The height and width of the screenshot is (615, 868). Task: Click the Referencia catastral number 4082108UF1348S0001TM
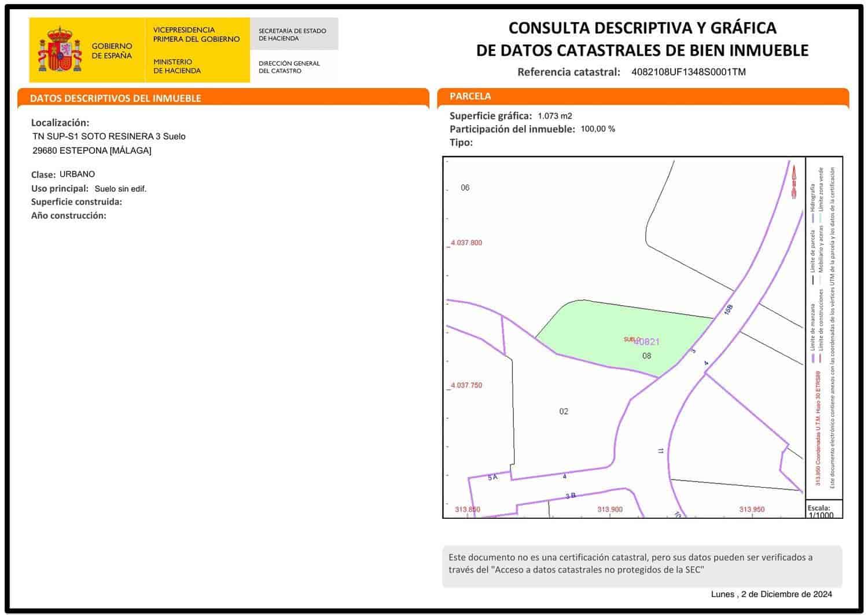click(x=689, y=72)
